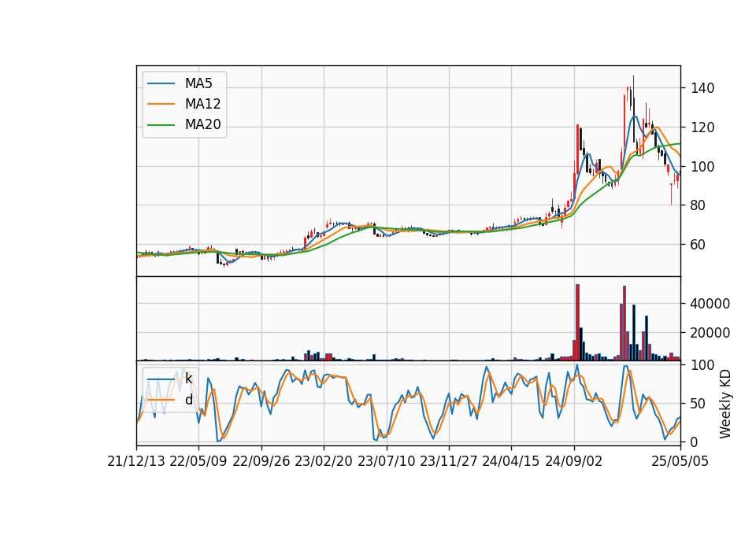Viewport: 756px width, 543px height.
Task: Click the 80 price axis label
Action: tap(699, 205)
